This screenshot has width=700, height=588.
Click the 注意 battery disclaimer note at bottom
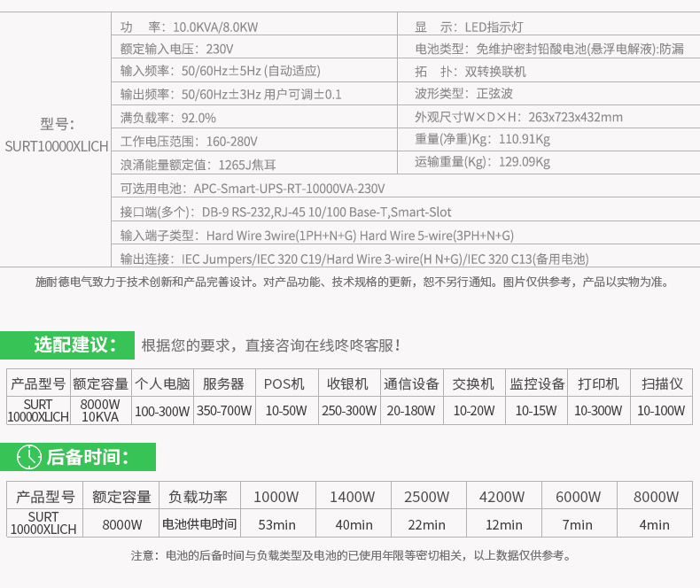(x=350, y=556)
